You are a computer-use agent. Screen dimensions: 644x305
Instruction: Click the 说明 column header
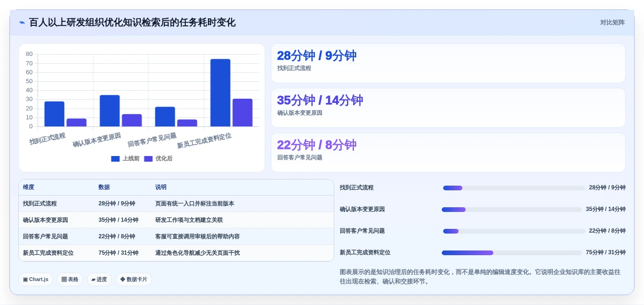pyautogui.click(x=161, y=187)
